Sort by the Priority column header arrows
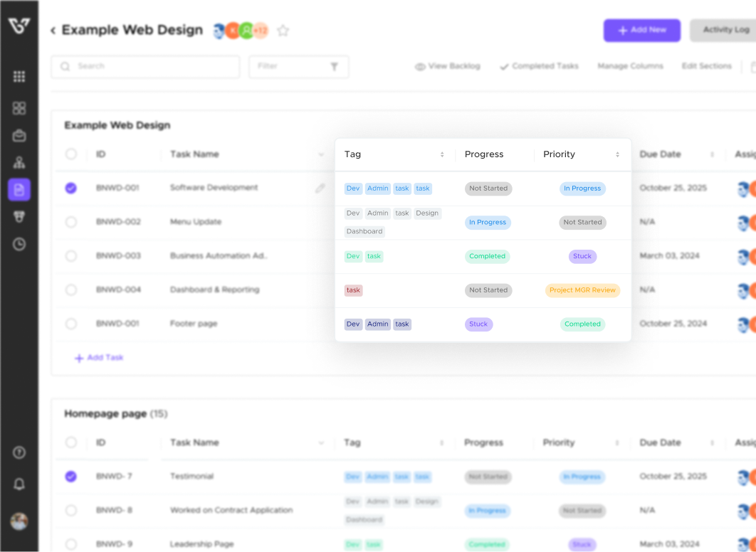 click(x=617, y=154)
